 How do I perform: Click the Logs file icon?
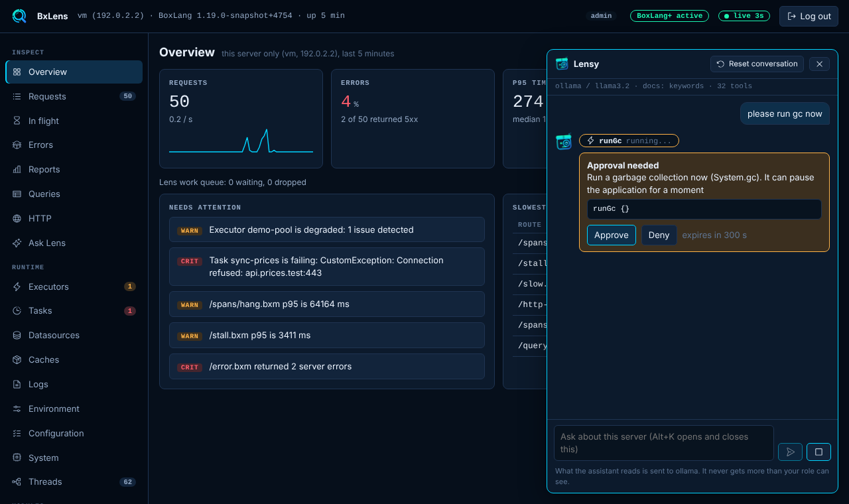pyautogui.click(x=17, y=384)
